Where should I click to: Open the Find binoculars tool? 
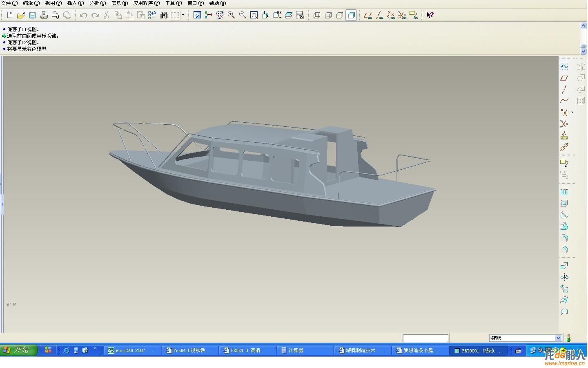click(164, 15)
